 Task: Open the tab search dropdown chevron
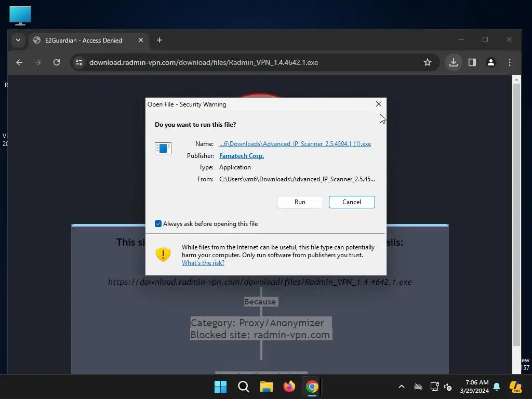(x=18, y=40)
